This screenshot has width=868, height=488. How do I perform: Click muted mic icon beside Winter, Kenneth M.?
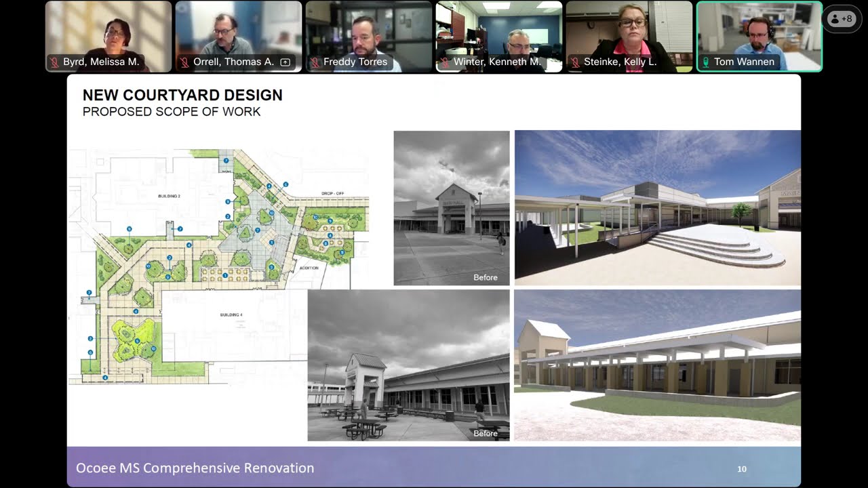tap(445, 62)
